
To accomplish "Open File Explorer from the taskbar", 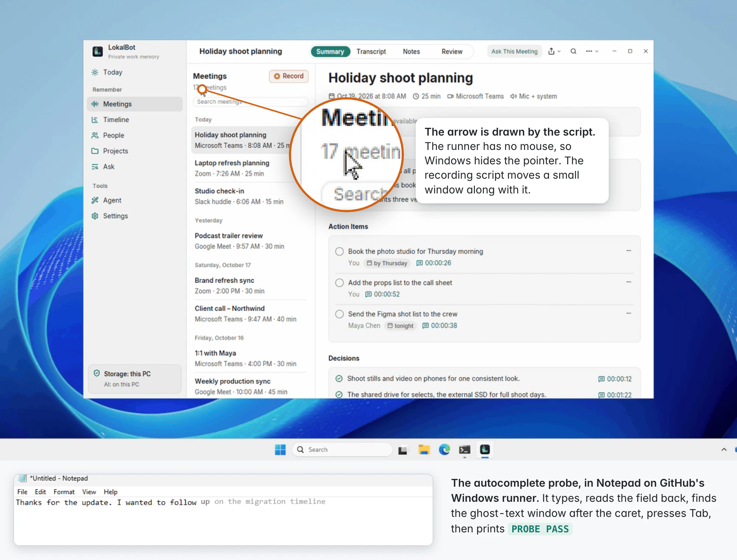I will (424, 449).
